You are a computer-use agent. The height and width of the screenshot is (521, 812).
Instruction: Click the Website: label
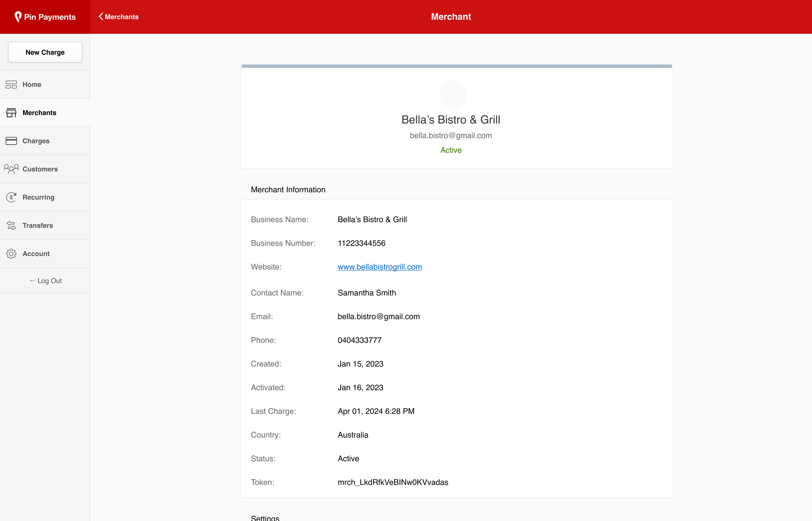[x=266, y=267]
